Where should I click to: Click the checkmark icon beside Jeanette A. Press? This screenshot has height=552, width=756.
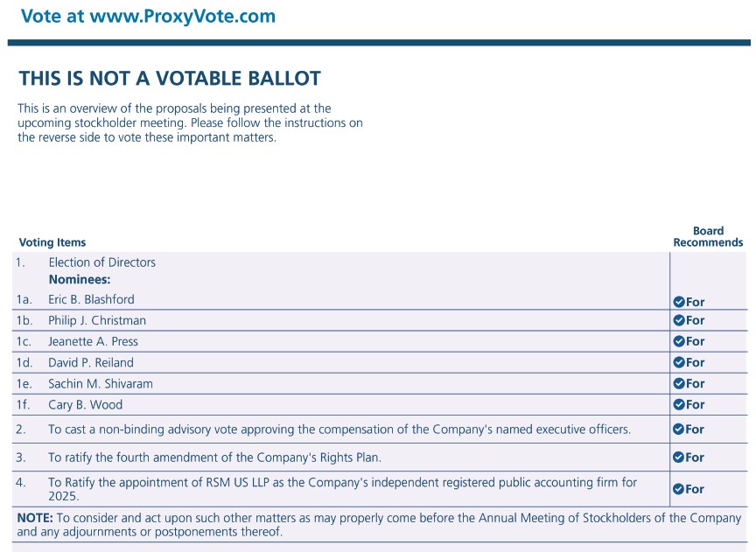[x=678, y=342]
